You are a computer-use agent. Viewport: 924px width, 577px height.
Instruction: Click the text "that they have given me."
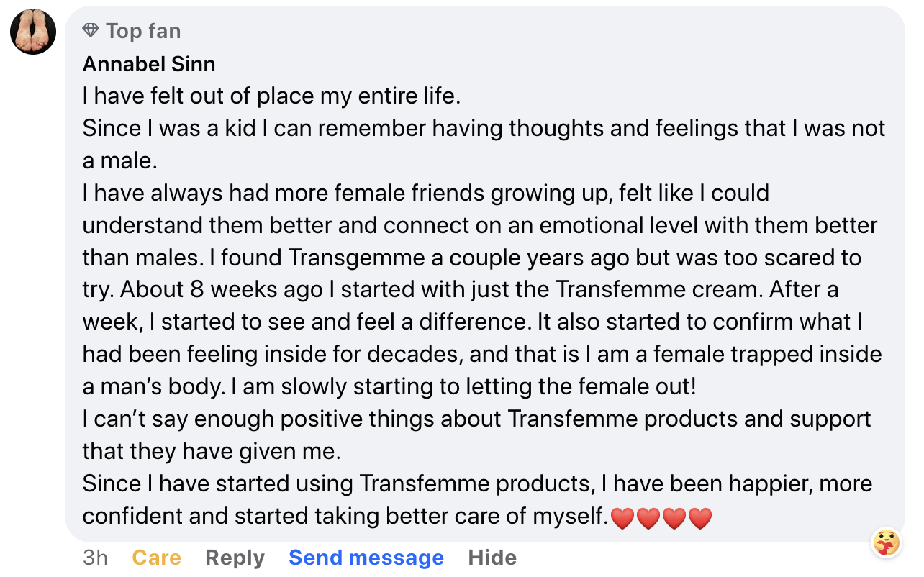click(212, 451)
